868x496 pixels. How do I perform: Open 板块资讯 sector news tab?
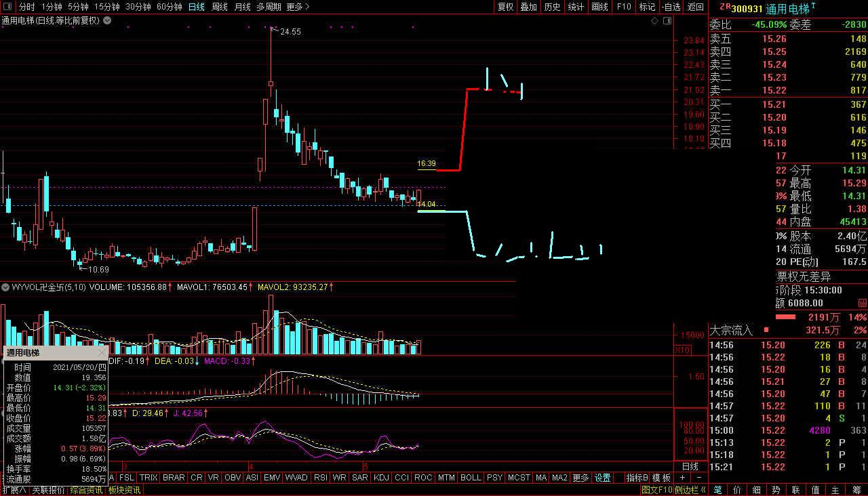124,490
